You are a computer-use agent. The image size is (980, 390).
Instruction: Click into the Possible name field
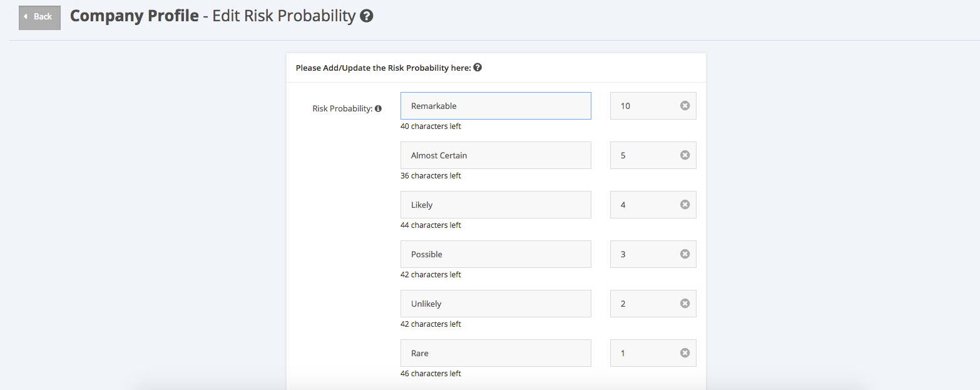(x=496, y=254)
